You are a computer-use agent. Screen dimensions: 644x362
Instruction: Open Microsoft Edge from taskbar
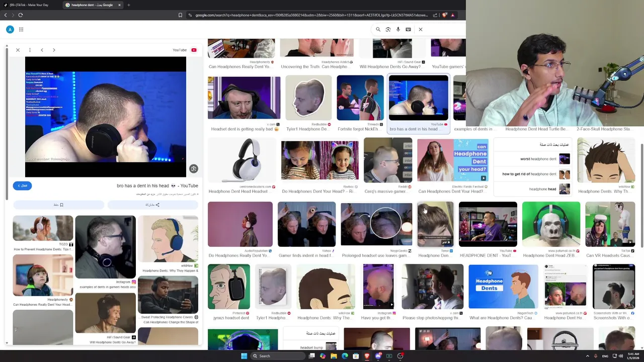point(345,356)
